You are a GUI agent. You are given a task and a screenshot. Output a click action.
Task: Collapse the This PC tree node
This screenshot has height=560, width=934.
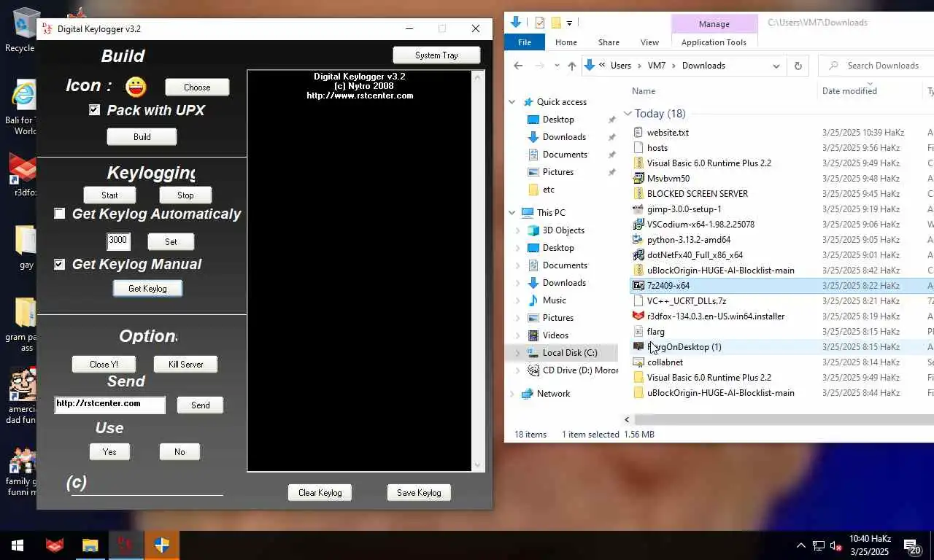512,213
